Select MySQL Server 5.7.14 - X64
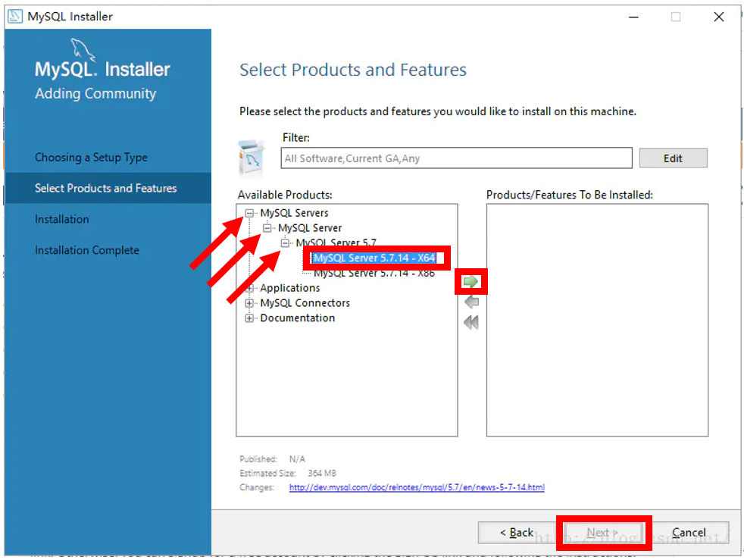The height and width of the screenshot is (560, 744). 374,258
